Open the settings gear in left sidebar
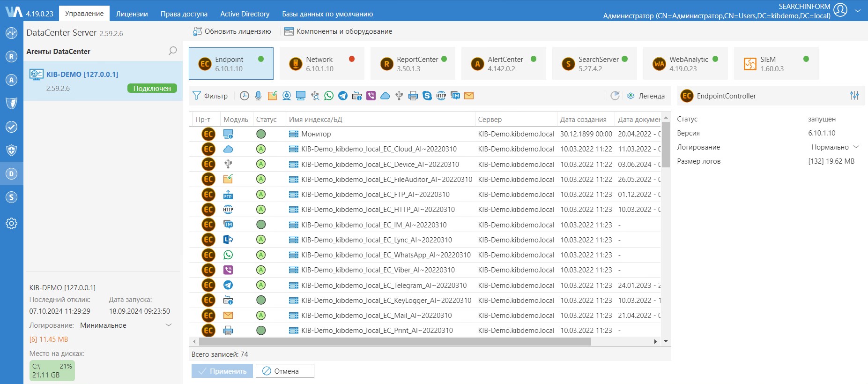The image size is (868, 384). (11, 223)
